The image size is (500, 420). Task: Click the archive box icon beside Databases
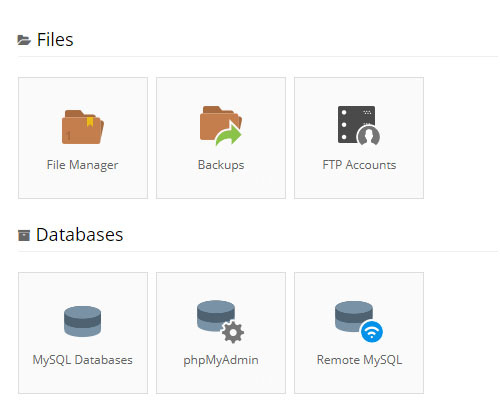tap(24, 235)
